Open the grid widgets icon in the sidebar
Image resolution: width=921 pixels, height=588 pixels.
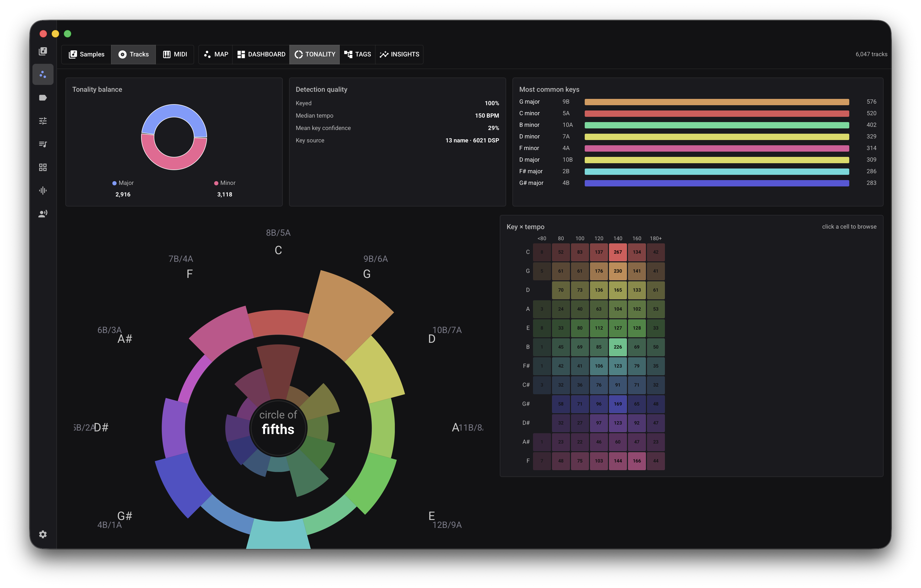point(43,167)
